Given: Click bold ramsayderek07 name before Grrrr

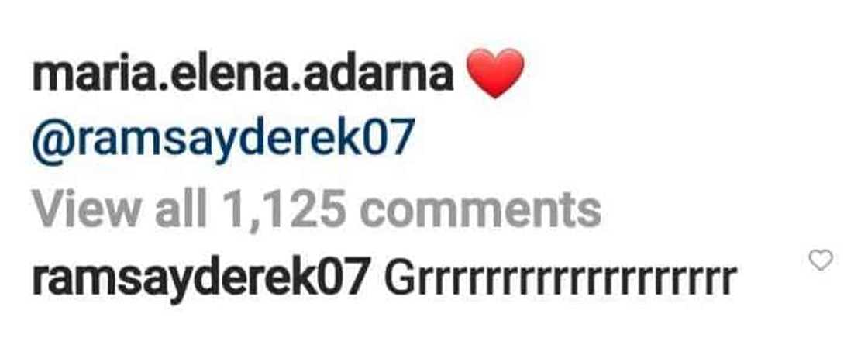Looking at the screenshot, I should (201, 280).
